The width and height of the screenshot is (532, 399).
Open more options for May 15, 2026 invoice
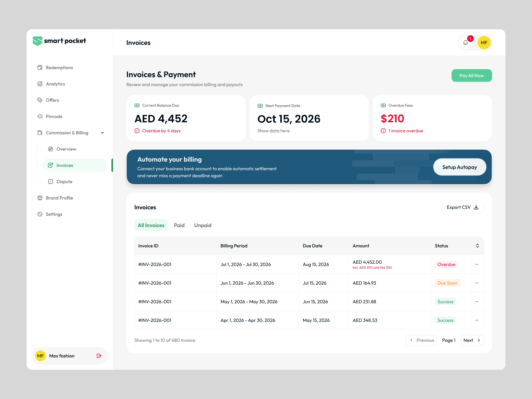click(x=477, y=320)
